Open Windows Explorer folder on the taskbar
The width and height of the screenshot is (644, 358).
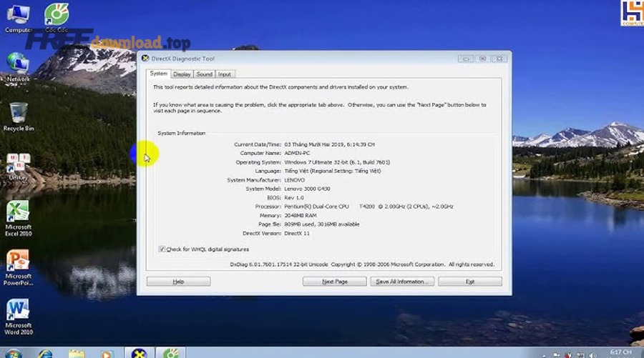point(77,354)
